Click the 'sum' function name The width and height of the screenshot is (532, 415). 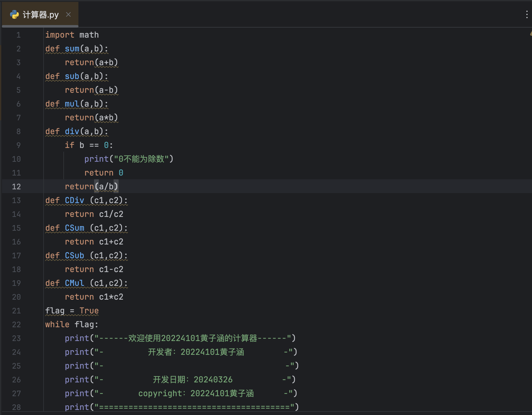point(72,49)
